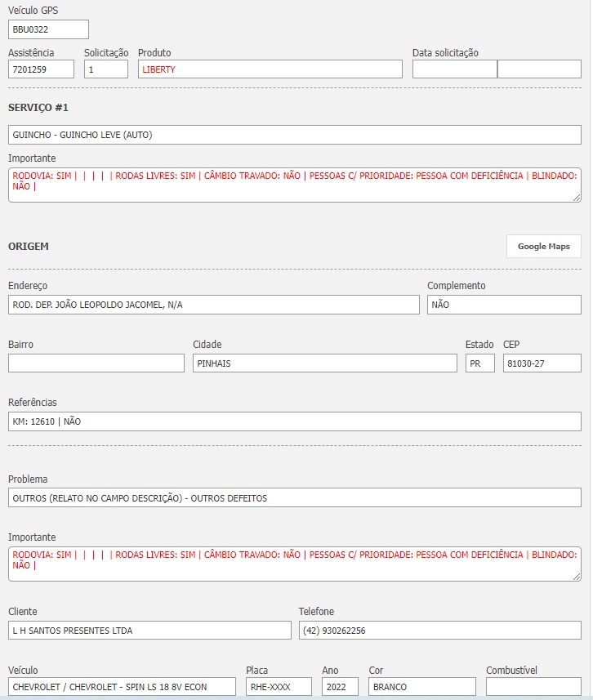Screen dimensions: 593x700
Task: Click the Google Maps button
Action: [543, 246]
